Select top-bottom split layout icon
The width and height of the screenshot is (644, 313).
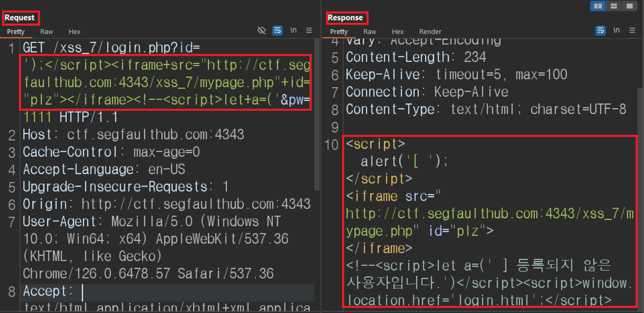(614, 6)
